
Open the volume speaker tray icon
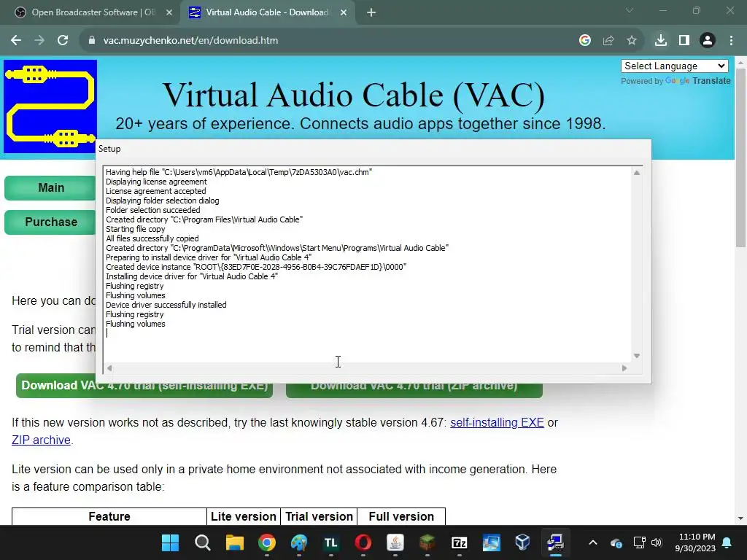click(x=657, y=542)
